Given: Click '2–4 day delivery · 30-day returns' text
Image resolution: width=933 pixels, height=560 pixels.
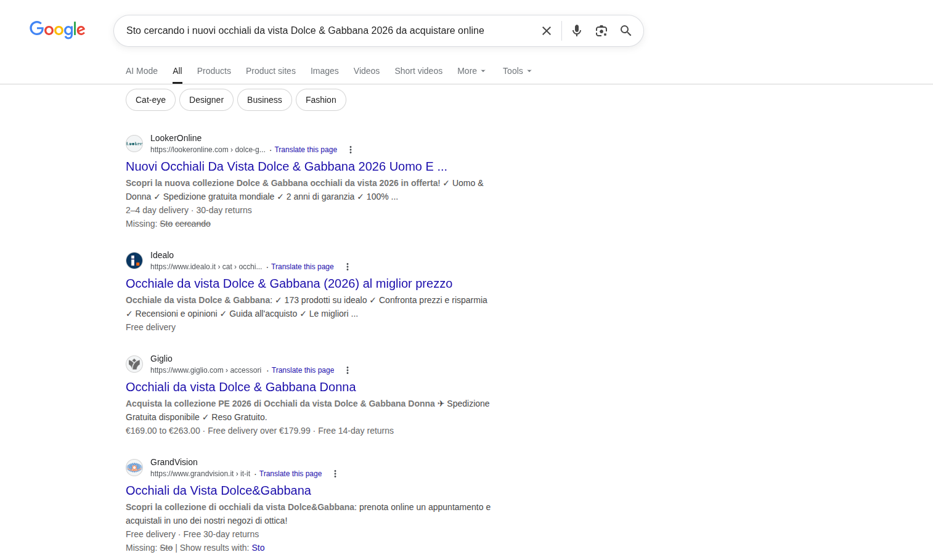Looking at the screenshot, I should tap(189, 210).
